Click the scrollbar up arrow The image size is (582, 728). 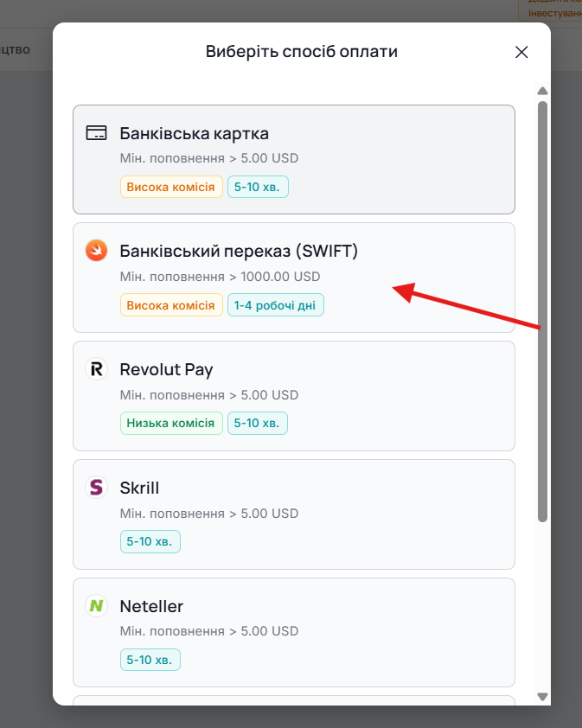click(542, 91)
